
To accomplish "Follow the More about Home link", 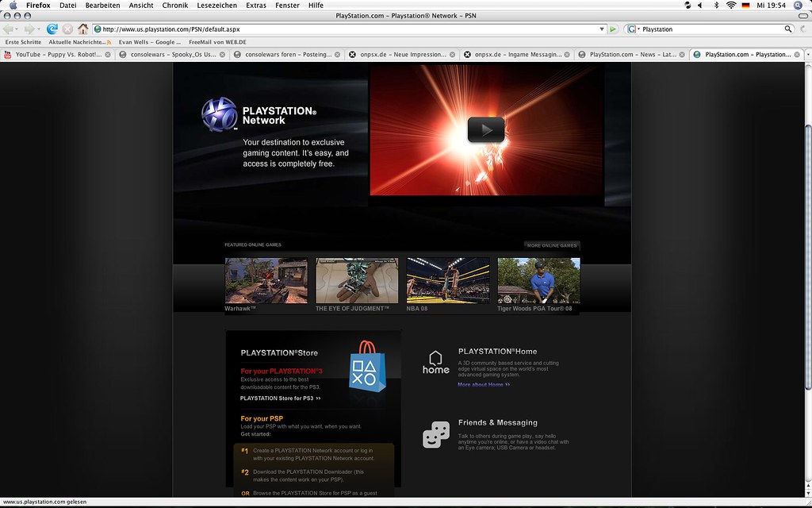I will click(x=483, y=384).
